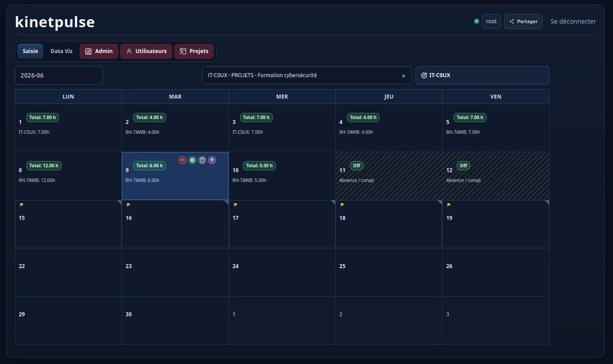Switch to the Data Viz tab

62,51
